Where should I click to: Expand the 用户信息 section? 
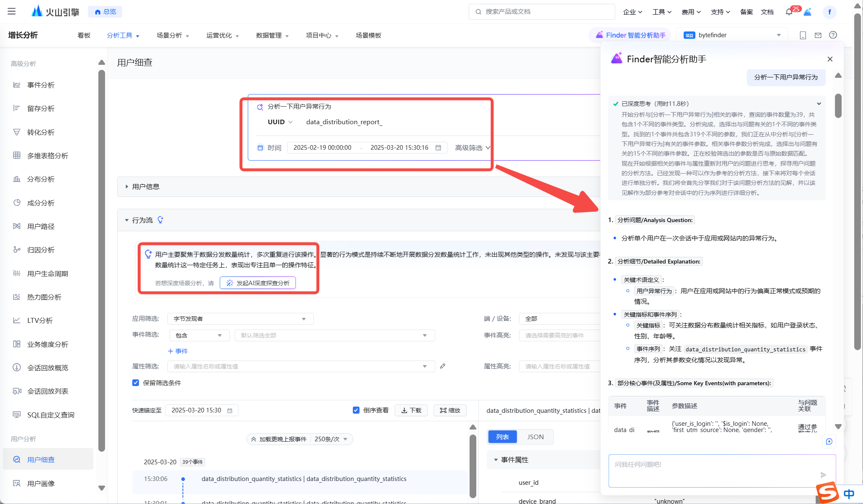(127, 187)
